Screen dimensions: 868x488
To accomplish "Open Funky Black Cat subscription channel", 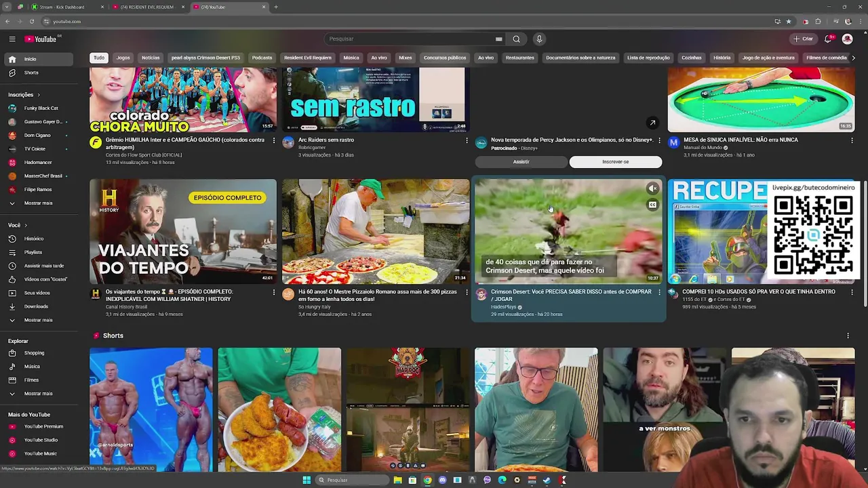I will 38,108.
